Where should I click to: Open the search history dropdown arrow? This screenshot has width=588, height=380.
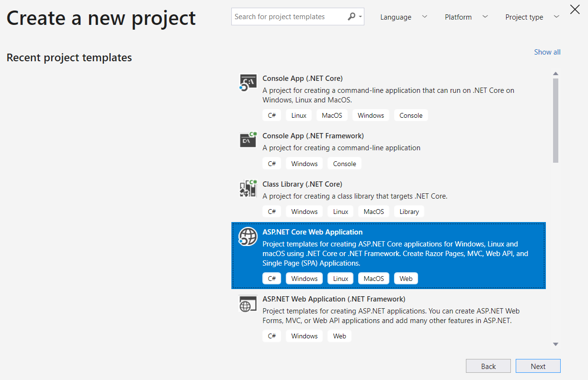tap(360, 17)
